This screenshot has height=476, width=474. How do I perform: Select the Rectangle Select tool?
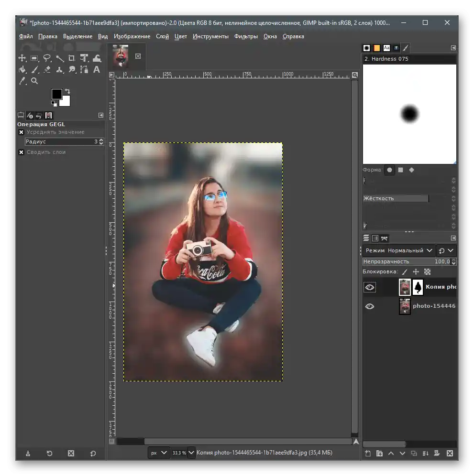34,58
